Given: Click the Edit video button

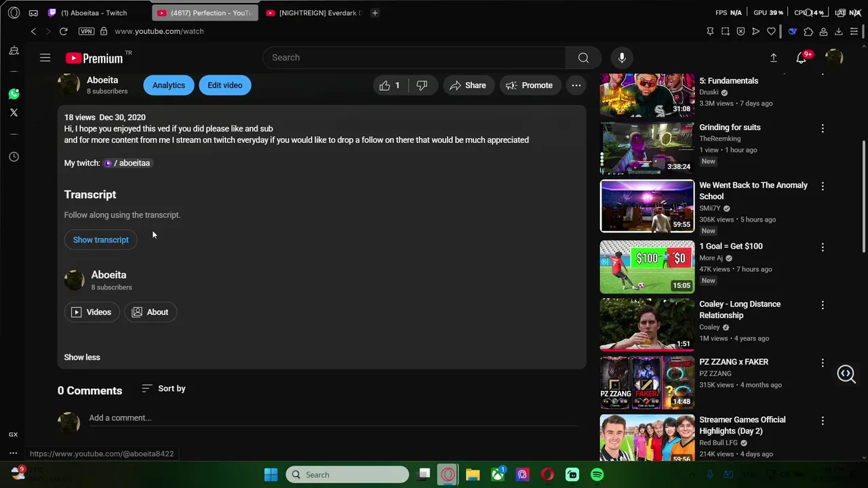Looking at the screenshot, I should [225, 85].
